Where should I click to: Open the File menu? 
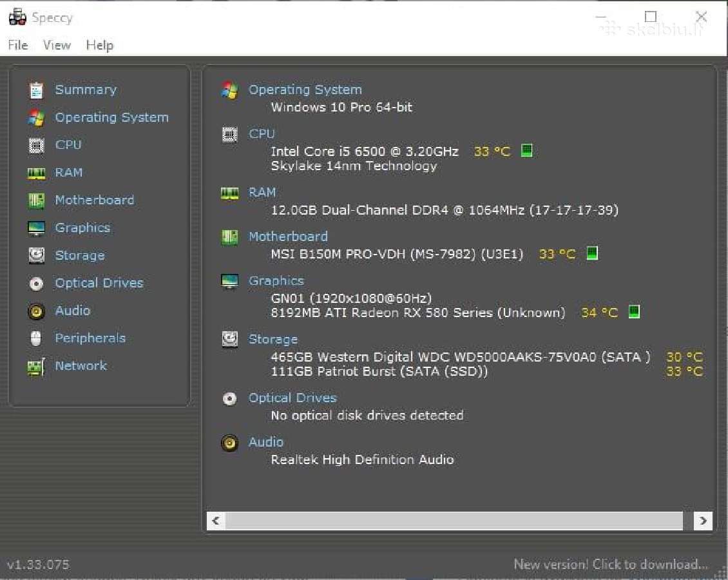18,46
